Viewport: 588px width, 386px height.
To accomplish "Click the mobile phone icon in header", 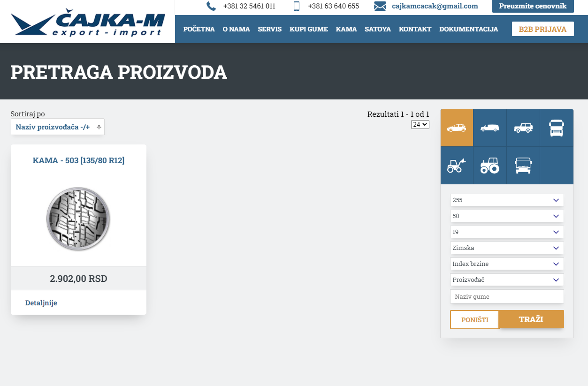I will pos(297,6).
